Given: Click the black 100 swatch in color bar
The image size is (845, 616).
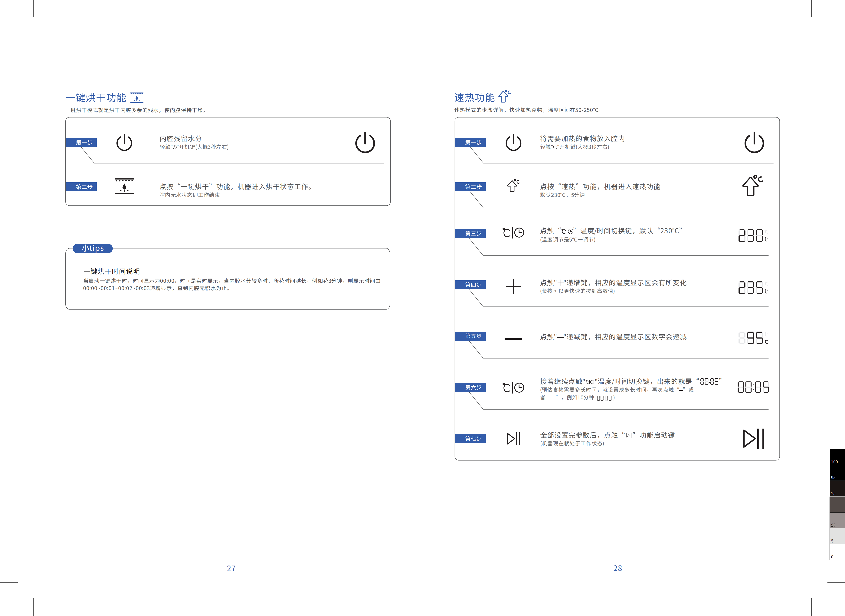Looking at the screenshot, I should pos(837,457).
